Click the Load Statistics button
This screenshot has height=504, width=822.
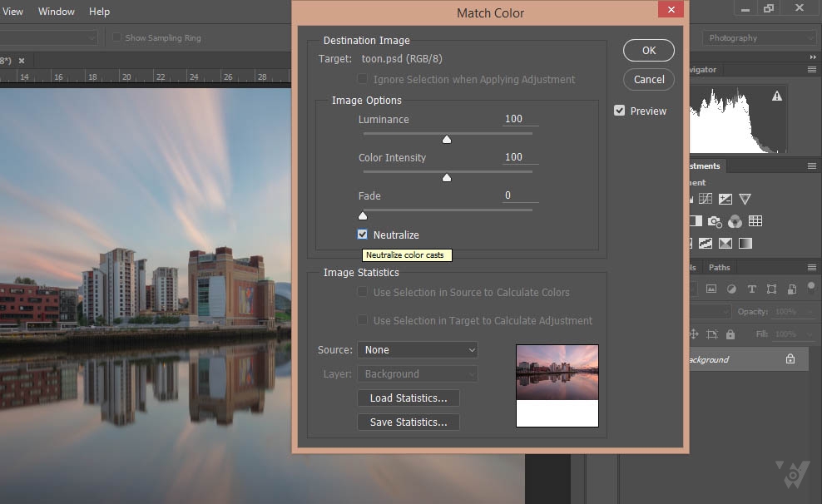[x=409, y=398]
